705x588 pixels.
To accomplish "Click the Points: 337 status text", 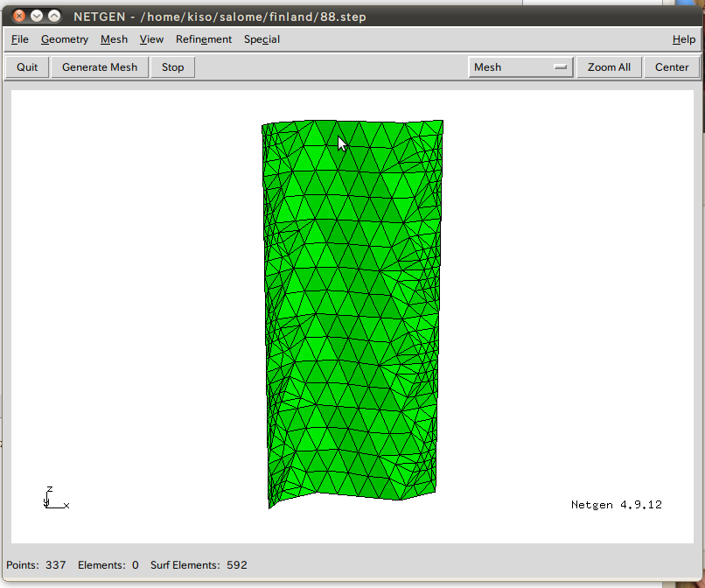I will click(x=36, y=565).
